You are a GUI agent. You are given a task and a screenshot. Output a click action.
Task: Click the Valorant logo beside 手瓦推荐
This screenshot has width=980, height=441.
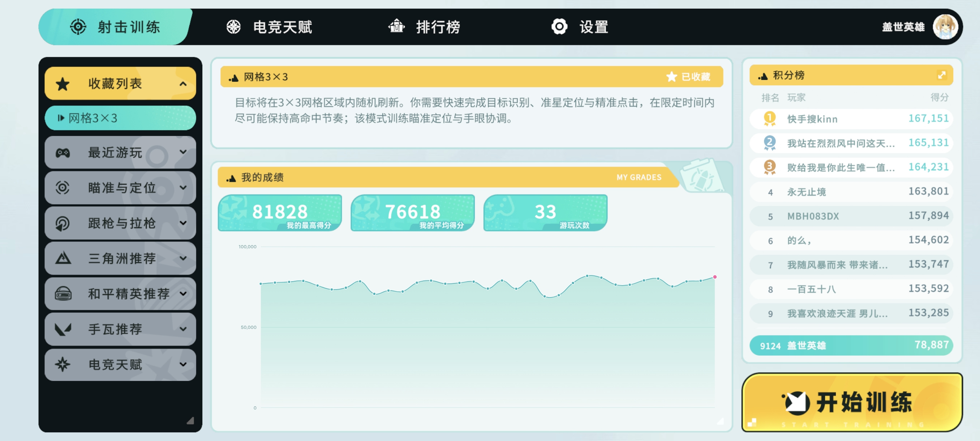coord(63,329)
